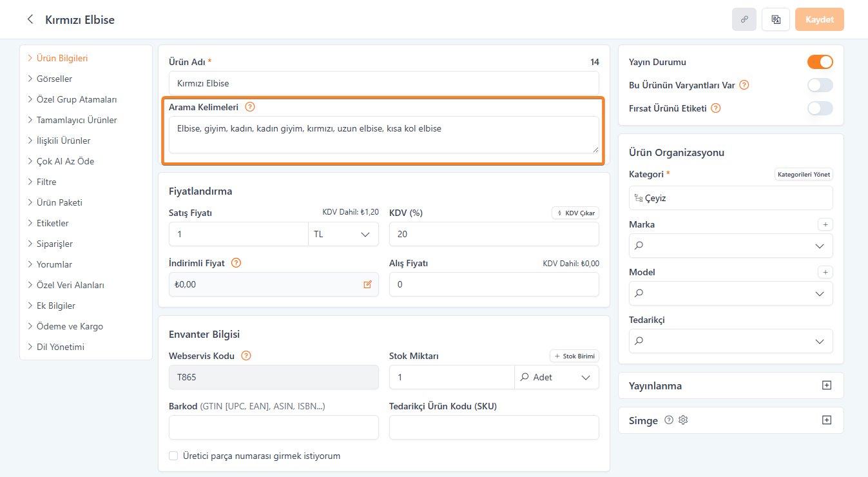Click the plus icon next to Marka
868x477 pixels.
[825, 224]
